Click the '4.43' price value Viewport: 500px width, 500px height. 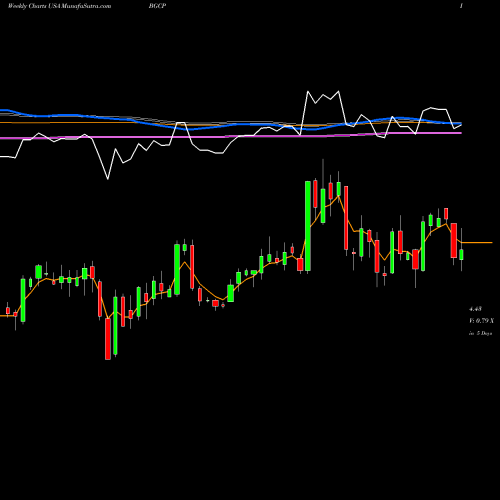[x=475, y=309]
